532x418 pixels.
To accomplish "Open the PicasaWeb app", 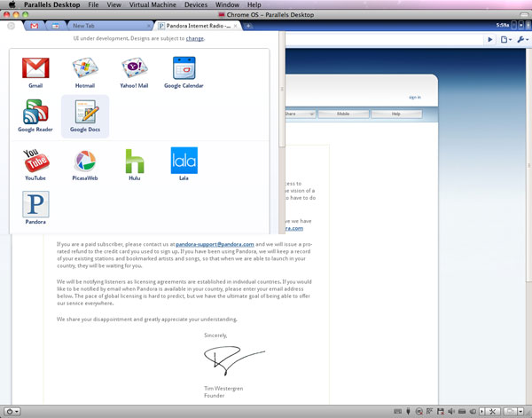I will click(x=85, y=161).
